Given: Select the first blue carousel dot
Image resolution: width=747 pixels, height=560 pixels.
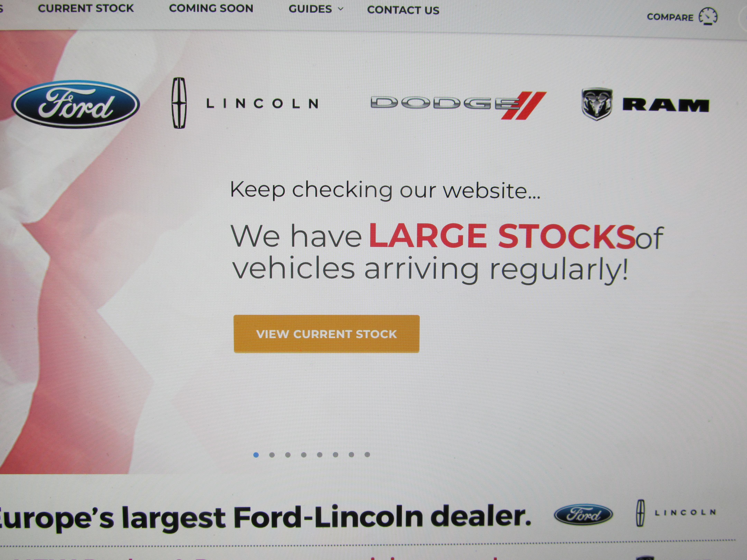Looking at the screenshot, I should click(256, 455).
